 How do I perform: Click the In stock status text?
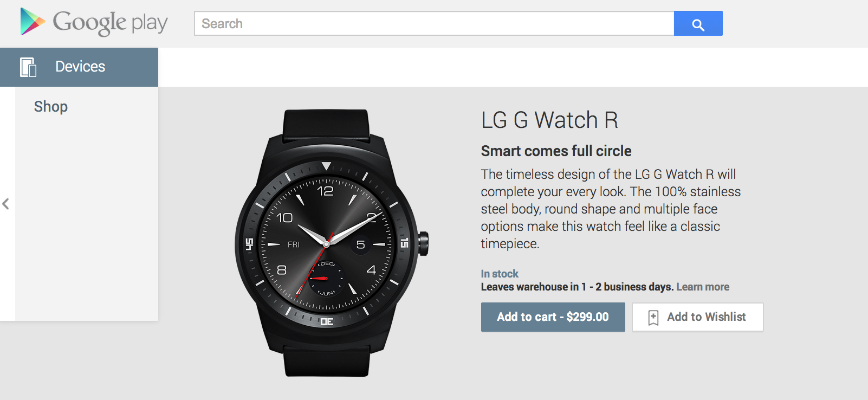(x=500, y=274)
